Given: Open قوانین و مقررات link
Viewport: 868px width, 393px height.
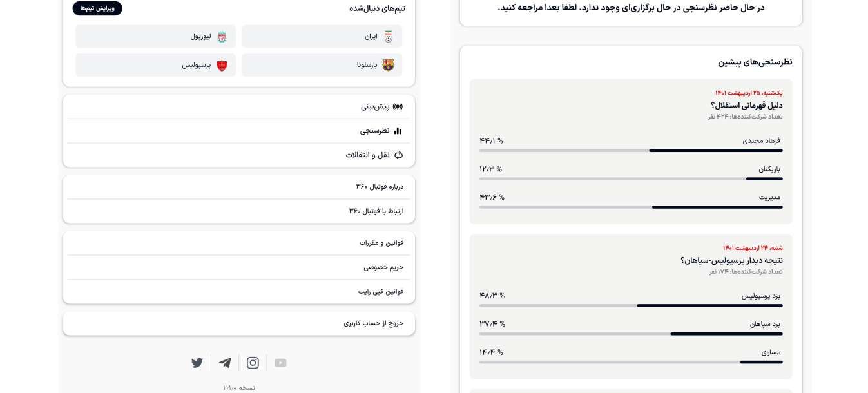Looking at the screenshot, I should 381,243.
